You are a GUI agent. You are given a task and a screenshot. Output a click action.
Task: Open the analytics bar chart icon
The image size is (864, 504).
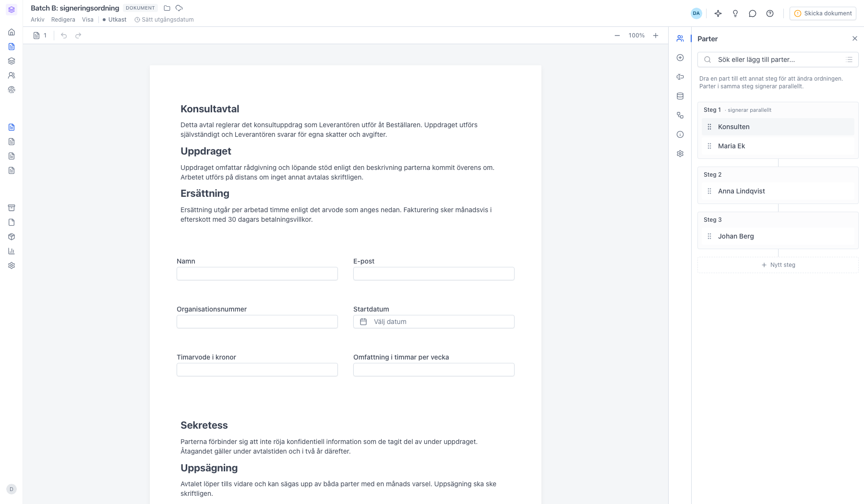12,251
